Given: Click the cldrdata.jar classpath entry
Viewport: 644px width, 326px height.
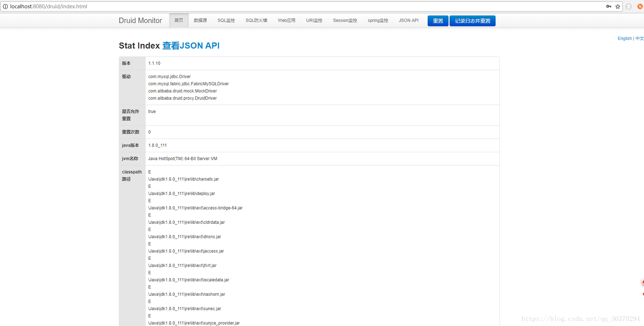Looking at the screenshot, I should point(187,222).
